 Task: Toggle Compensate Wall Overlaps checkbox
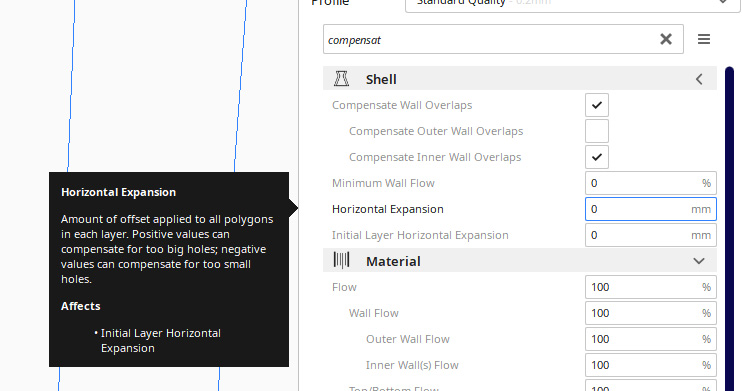click(597, 105)
